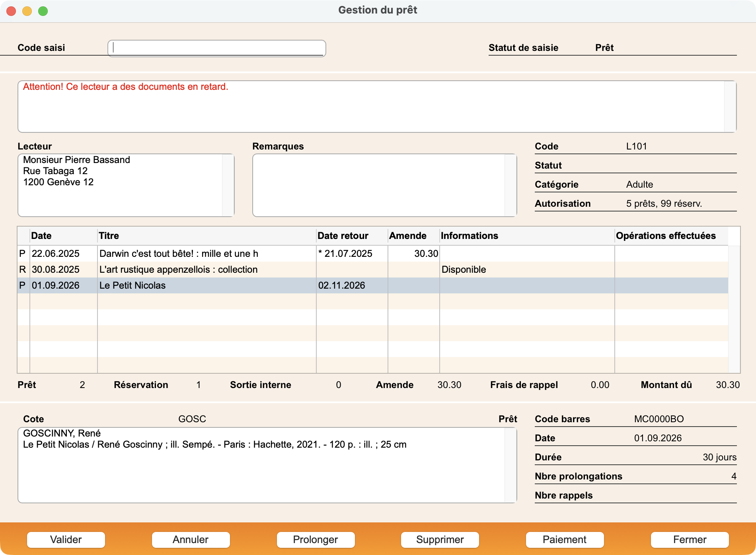Click the loans table vertical scrollbar

pos(734,309)
